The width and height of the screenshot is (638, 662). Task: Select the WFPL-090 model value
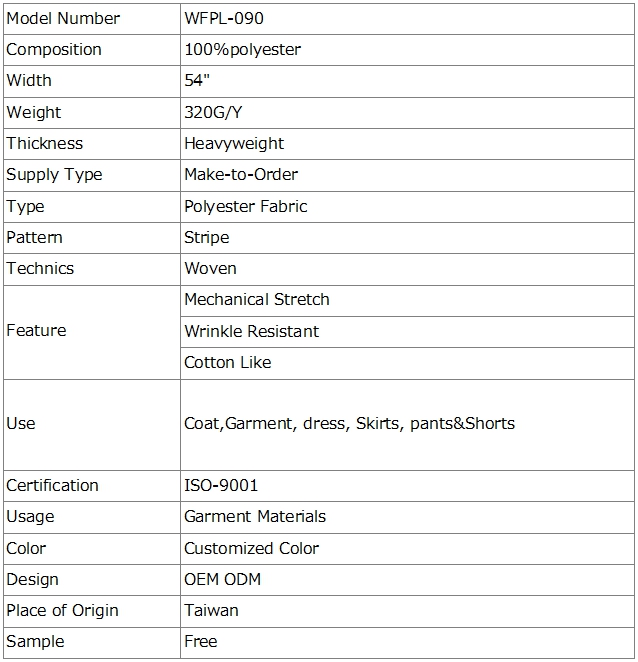point(225,18)
